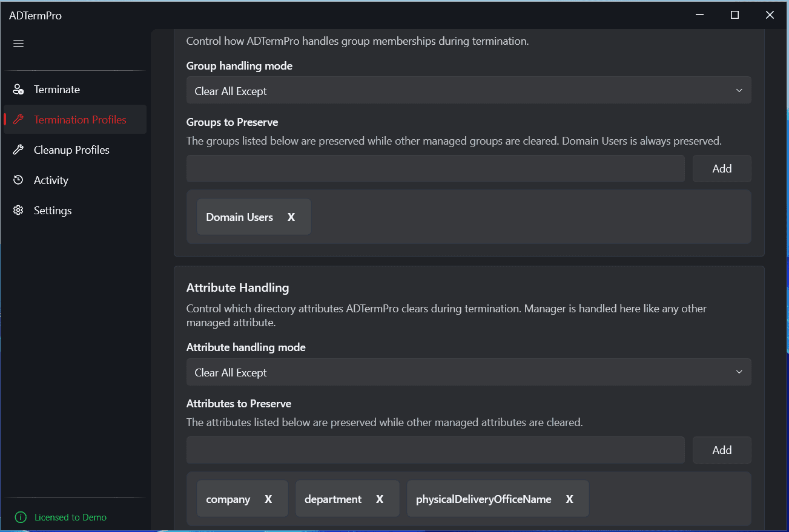Screen dimensions: 789x532
Task: Select the Terminate user icon
Action: 18,89
